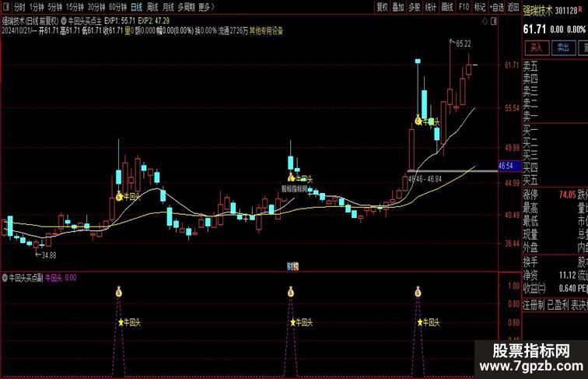Click the EXP1: 55.71 indicator value

tap(120, 21)
